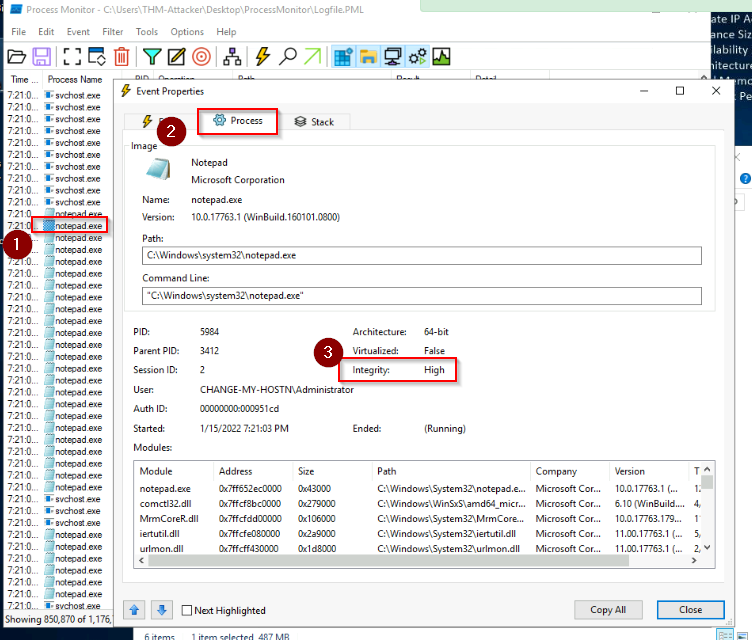Open the Edit menu

coord(46,32)
